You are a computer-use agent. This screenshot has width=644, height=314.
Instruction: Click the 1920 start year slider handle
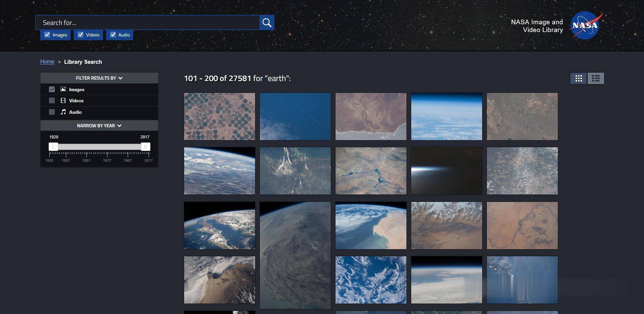point(53,147)
